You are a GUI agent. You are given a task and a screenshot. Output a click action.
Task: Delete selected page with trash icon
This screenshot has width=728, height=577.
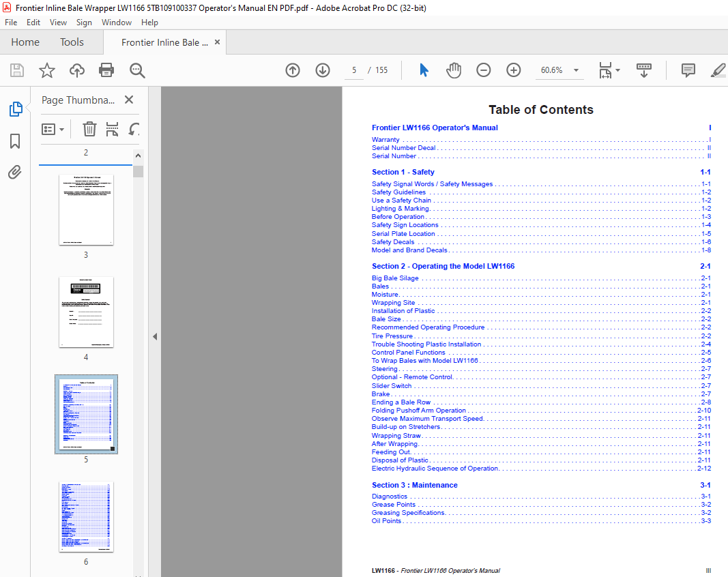coord(89,129)
